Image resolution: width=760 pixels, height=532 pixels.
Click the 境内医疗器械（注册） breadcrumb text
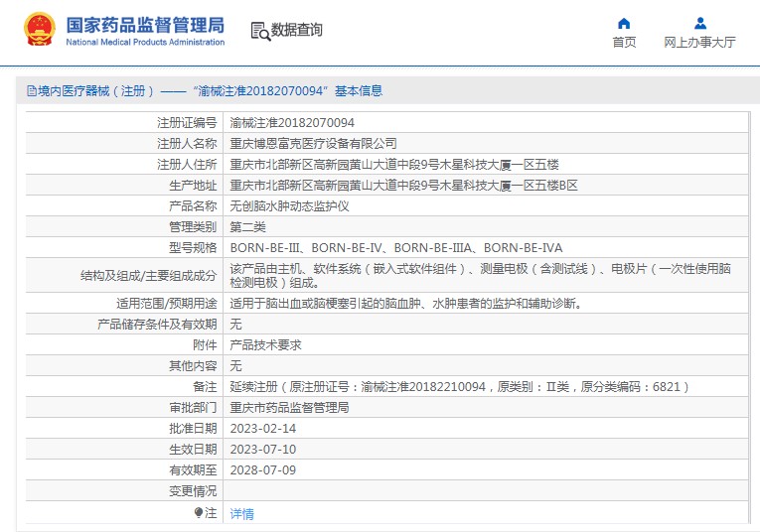click(96, 90)
